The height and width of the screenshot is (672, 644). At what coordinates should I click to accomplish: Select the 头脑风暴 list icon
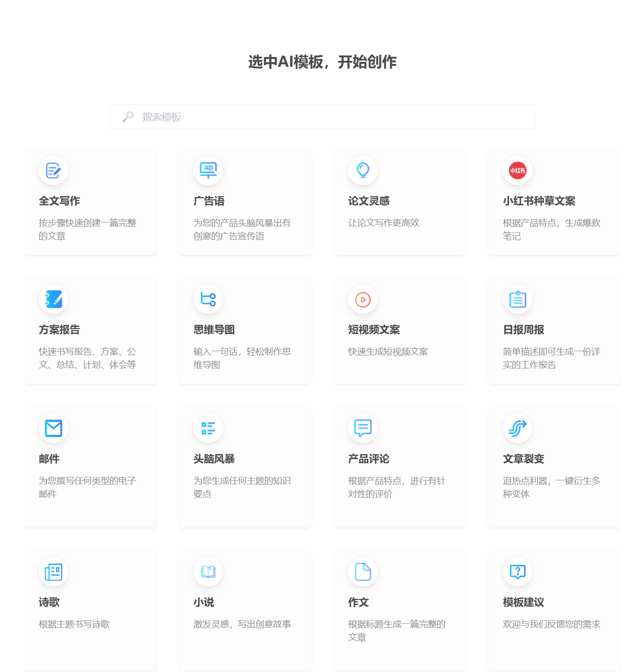[208, 428]
